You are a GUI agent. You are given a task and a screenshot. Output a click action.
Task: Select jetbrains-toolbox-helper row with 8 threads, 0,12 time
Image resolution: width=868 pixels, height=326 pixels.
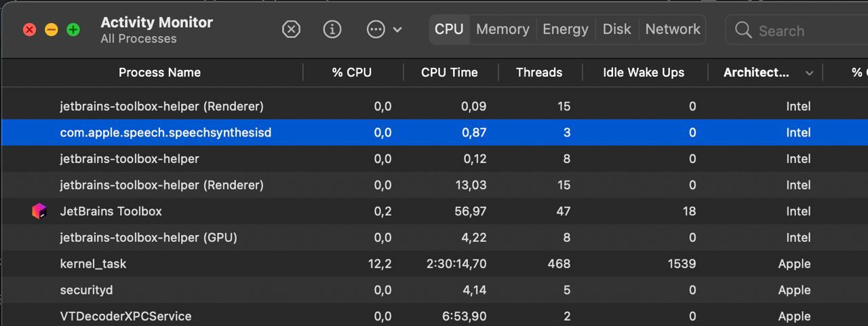pos(434,159)
